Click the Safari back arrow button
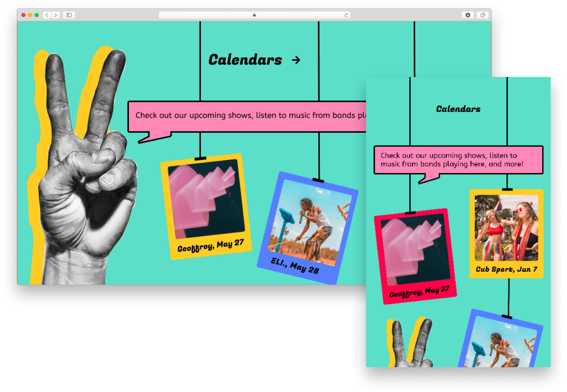Screen dimensions: 567x392 tap(47, 15)
